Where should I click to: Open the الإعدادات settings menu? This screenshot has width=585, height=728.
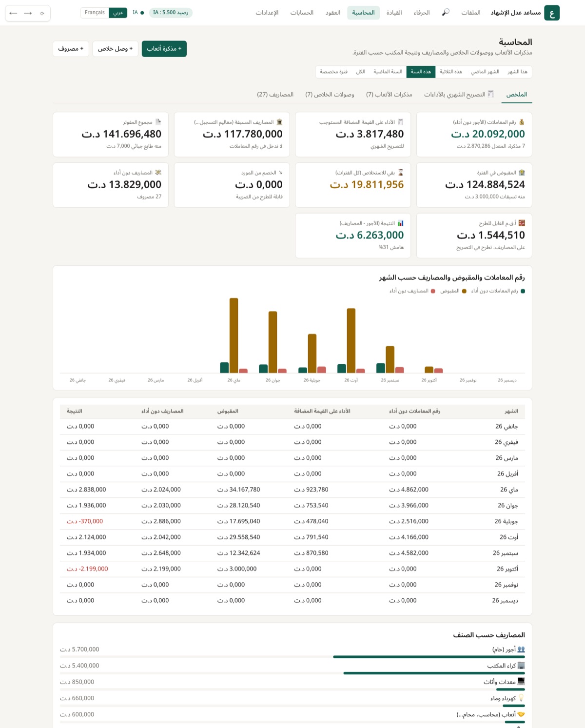click(x=267, y=13)
